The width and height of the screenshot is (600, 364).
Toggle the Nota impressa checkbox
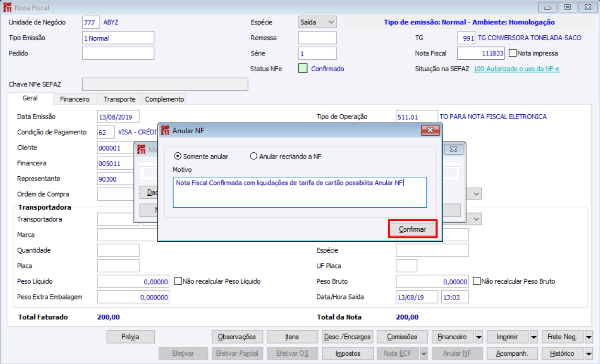513,53
